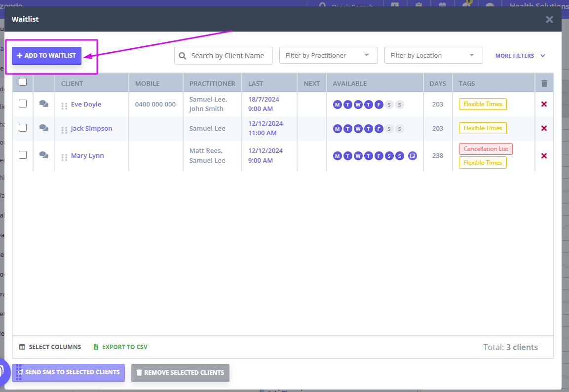Open Eve Doyle's client profile
The image size is (569, 392).
click(86, 104)
